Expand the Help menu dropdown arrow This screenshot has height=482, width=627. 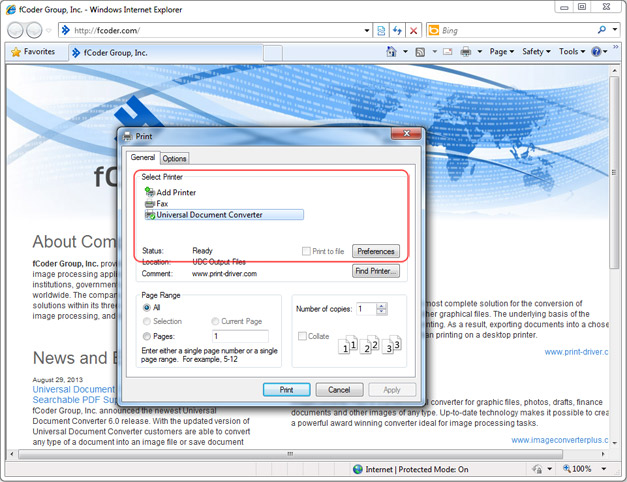coord(605,52)
